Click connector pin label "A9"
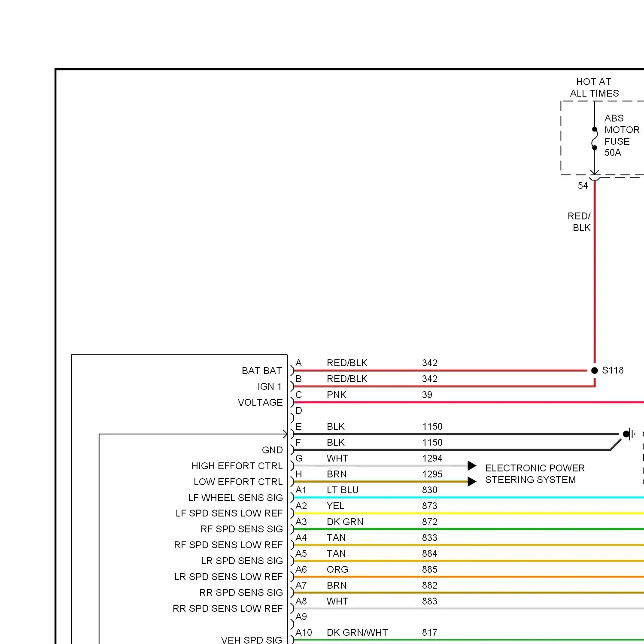Viewport: 644px width, 644px height. coord(301,617)
